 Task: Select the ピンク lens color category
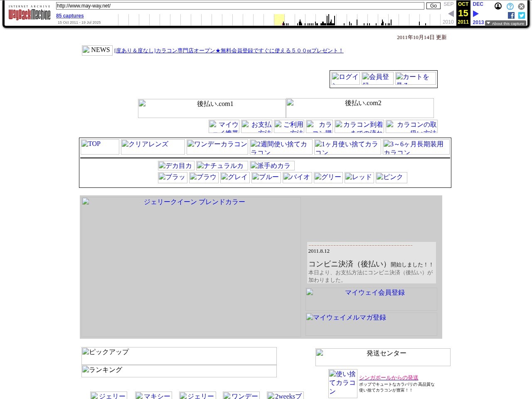click(391, 177)
